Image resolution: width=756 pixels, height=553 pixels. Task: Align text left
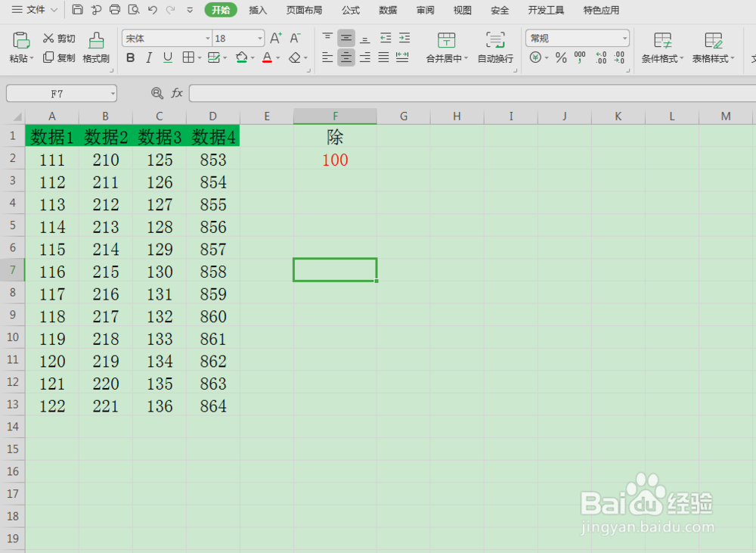click(x=327, y=58)
